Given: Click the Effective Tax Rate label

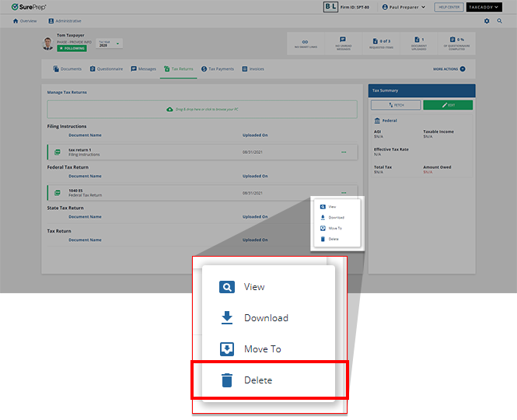Looking at the screenshot, I should pyautogui.click(x=391, y=149).
